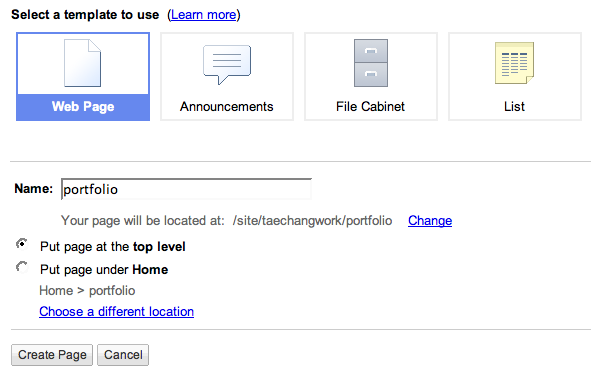Select the top level radio button
Image resolution: width=591 pixels, height=374 pixels.
tap(22, 244)
